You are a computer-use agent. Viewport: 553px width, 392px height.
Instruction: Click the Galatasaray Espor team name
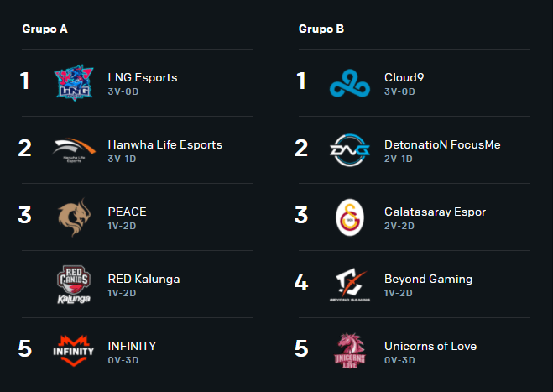click(435, 212)
